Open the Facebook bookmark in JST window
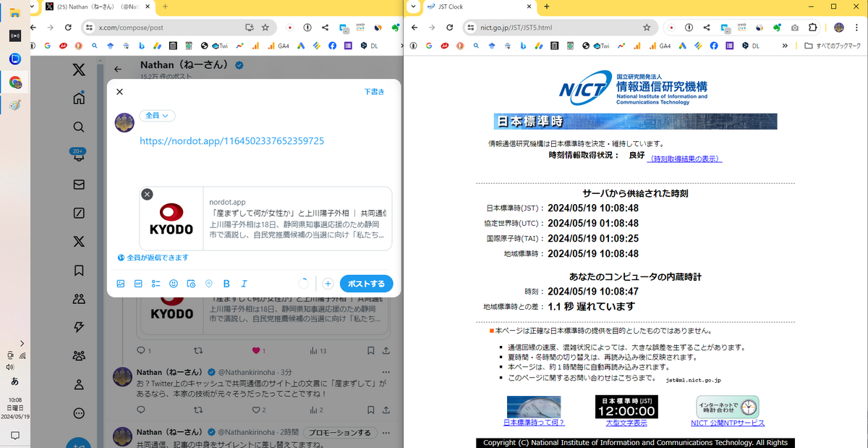868x448 pixels. (x=714, y=46)
